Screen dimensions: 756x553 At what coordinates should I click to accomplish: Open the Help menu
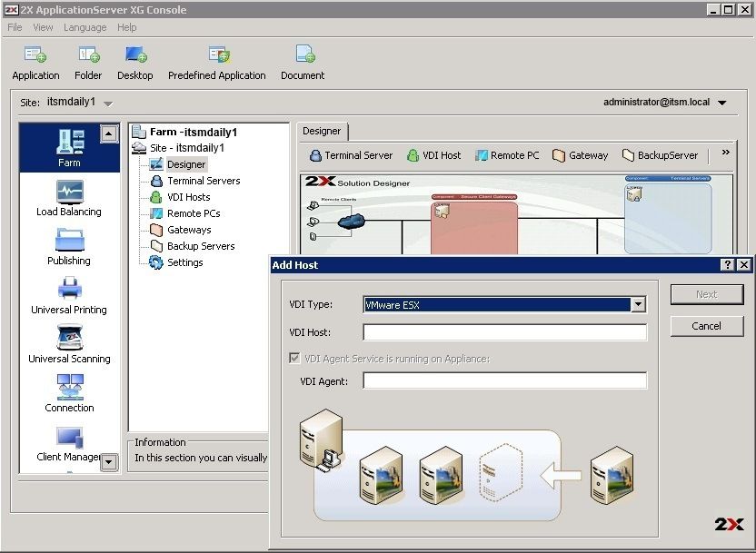127,27
